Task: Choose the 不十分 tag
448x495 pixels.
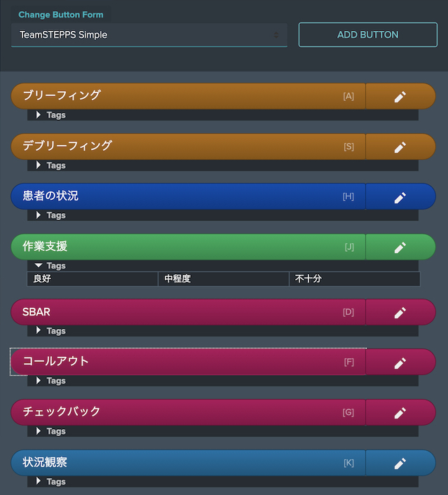Action: click(x=355, y=279)
